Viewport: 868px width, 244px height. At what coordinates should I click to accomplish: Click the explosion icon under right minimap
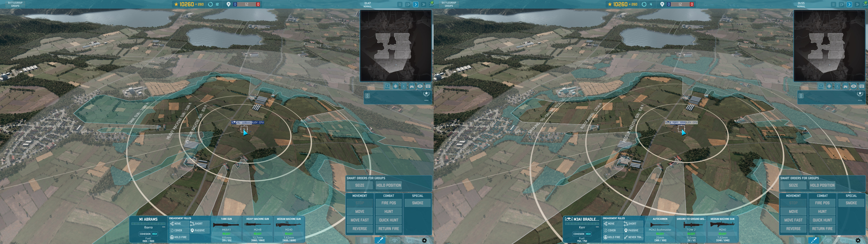tap(845, 86)
